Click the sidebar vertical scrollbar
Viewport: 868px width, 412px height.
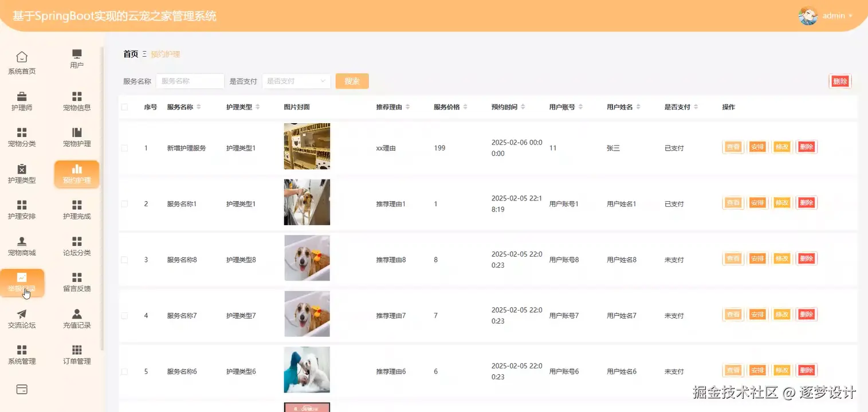[103, 198]
